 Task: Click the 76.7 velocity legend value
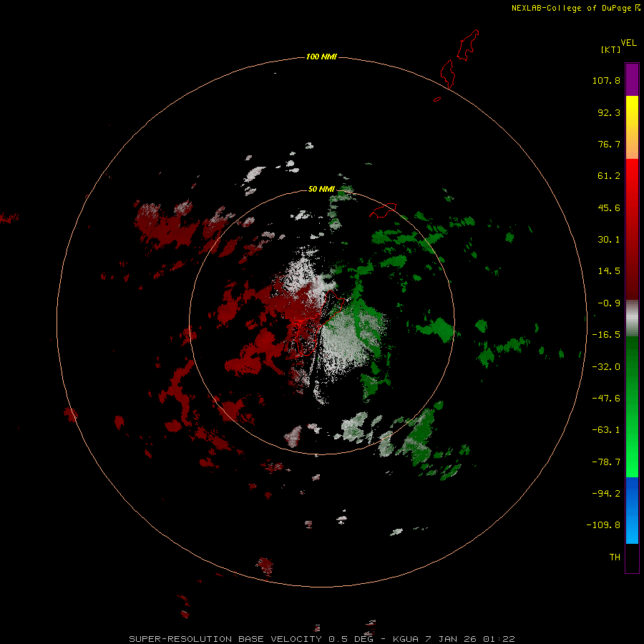pos(609,144)
